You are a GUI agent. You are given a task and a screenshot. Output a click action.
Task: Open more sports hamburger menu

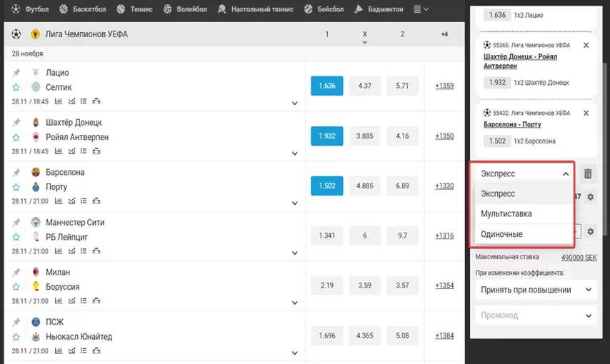click(421, 9)
